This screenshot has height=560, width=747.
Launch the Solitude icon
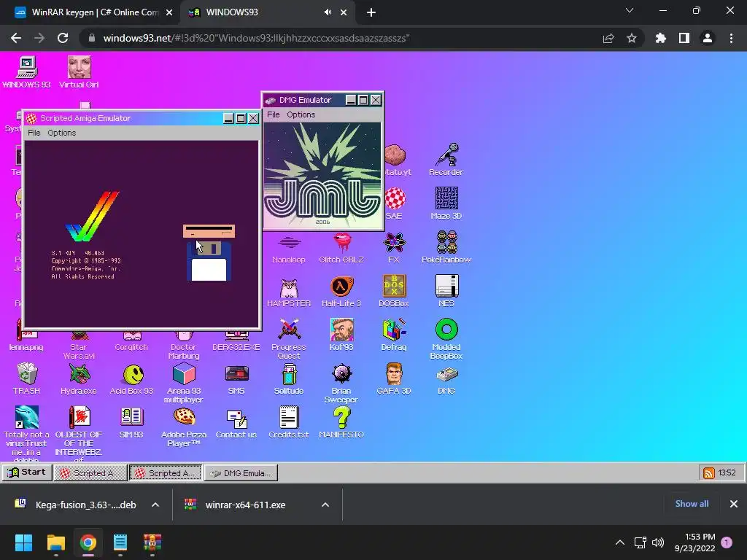pos(289,378)
